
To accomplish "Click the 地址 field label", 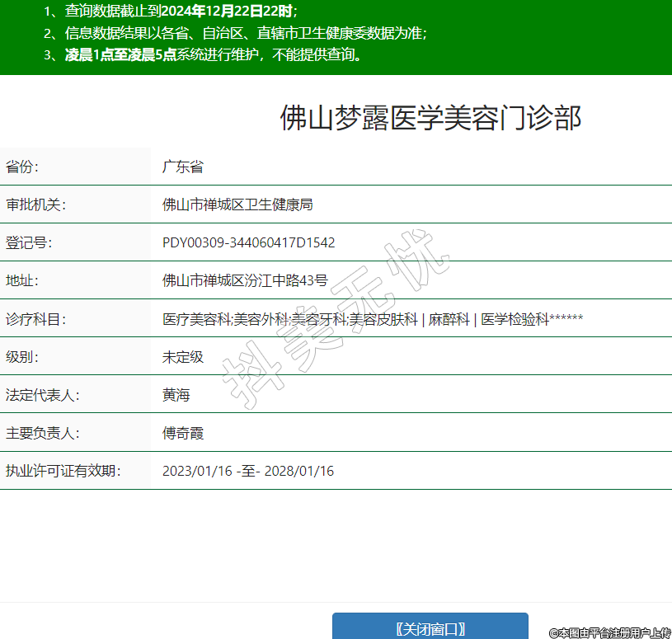I will coord(22,280).
